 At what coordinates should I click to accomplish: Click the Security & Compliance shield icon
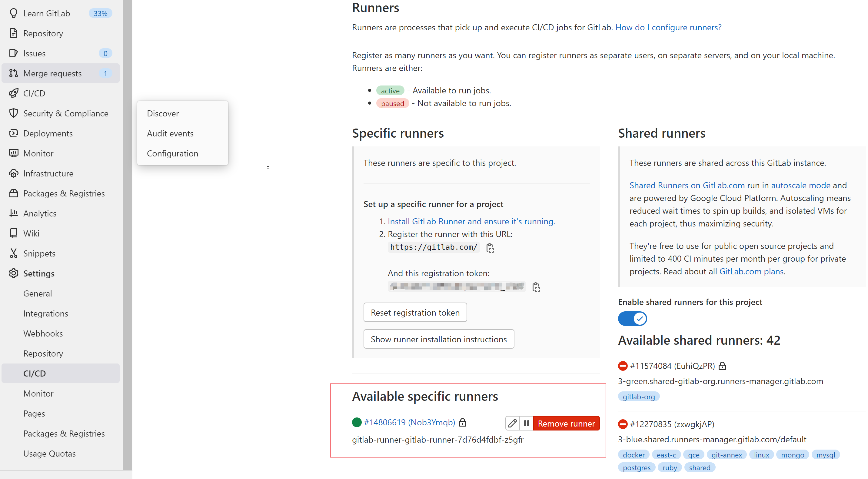point(13,113)
